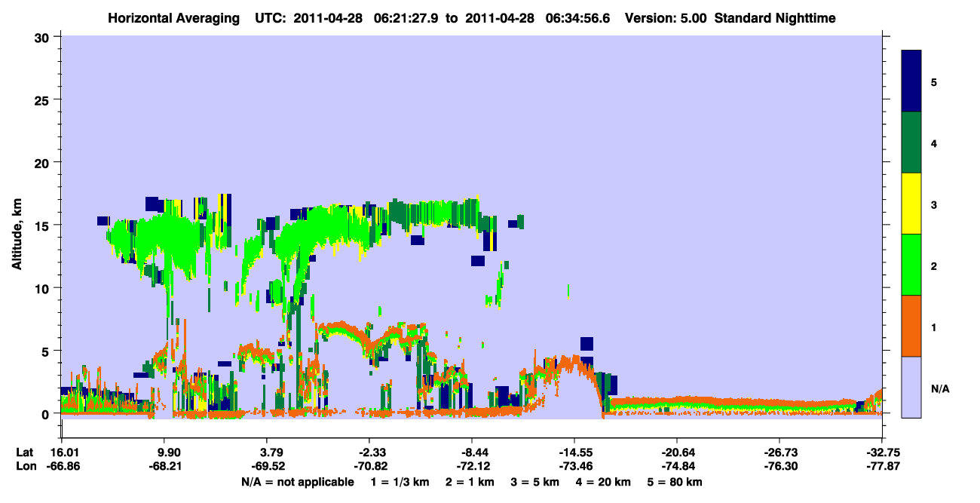Click the bright green level 2 color swatch
The width and height of the screenshot is (980, 503).
tap(911, 265)
